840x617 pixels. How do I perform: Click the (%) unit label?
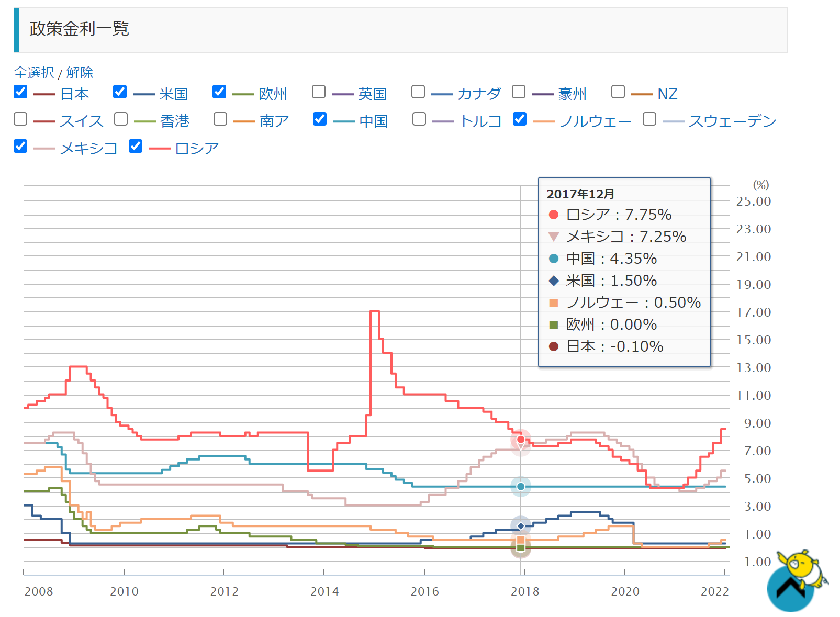pyautogui.click(x=761, y=185)
